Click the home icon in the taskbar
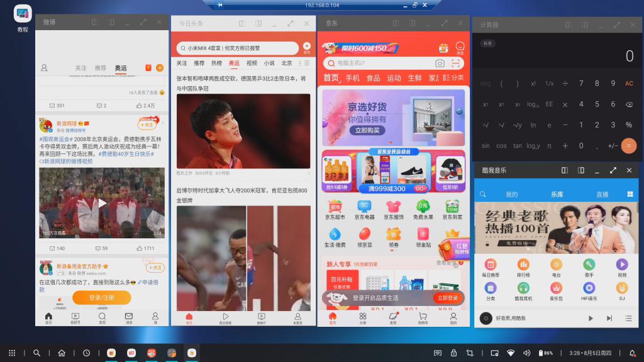The height and width of the screenshot is (362, 644). pos(62,353)
